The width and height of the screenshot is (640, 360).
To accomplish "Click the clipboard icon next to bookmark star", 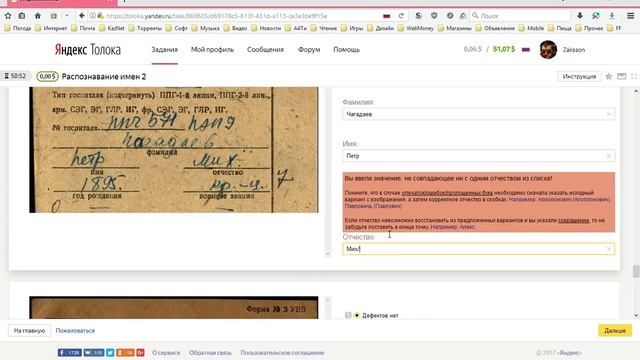I will (x=22, y=16).
